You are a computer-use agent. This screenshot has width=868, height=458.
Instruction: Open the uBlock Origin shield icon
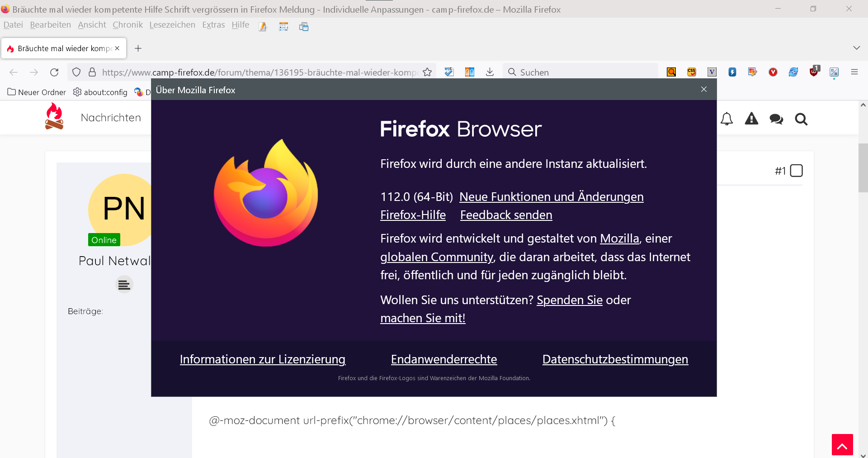coord(814,71)
